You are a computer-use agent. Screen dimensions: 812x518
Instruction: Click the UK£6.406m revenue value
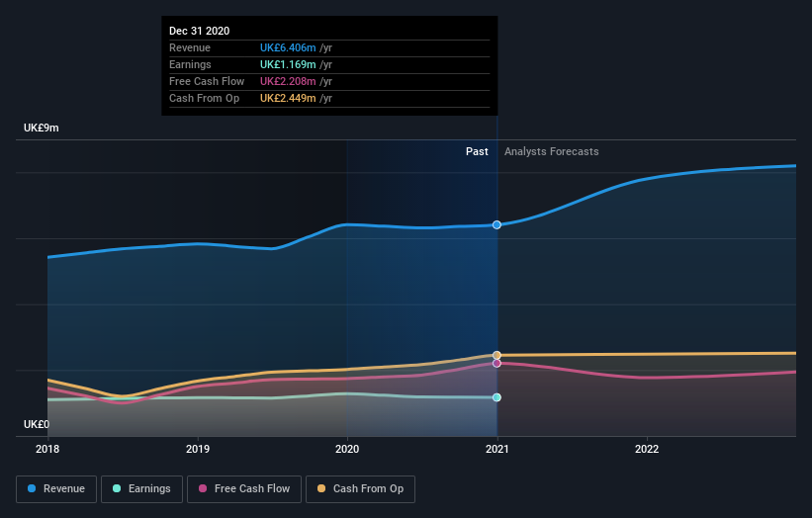[x=288, y=47]
